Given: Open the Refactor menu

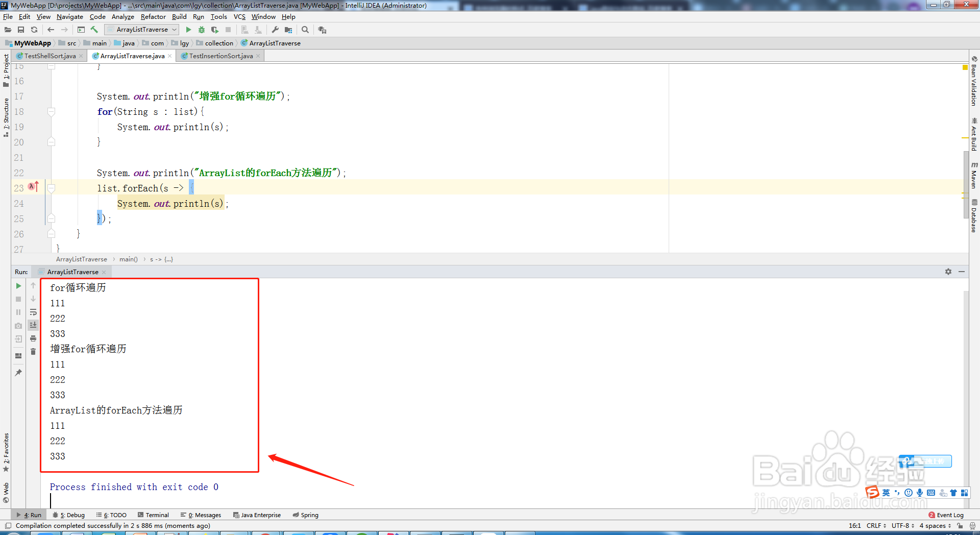Looking at the screenshot, I should point(153,17).
